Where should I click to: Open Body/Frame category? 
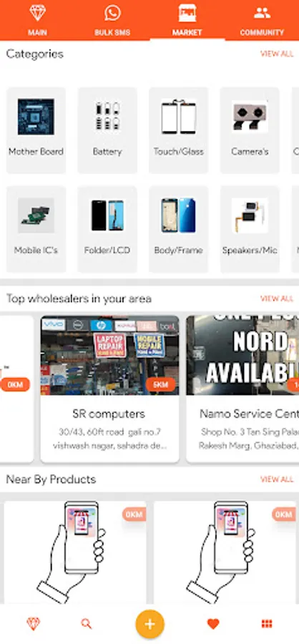point(179,229)
